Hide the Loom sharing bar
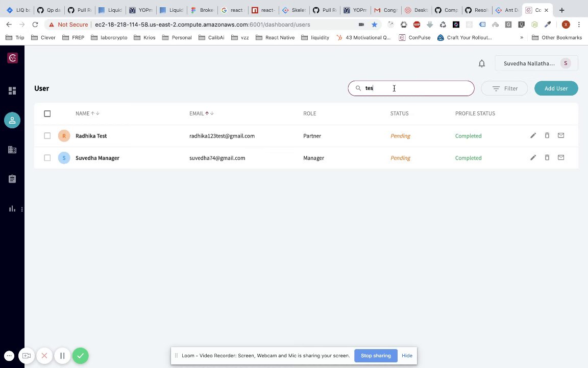Viewport: 588px width, 368px height. (407, 356)
